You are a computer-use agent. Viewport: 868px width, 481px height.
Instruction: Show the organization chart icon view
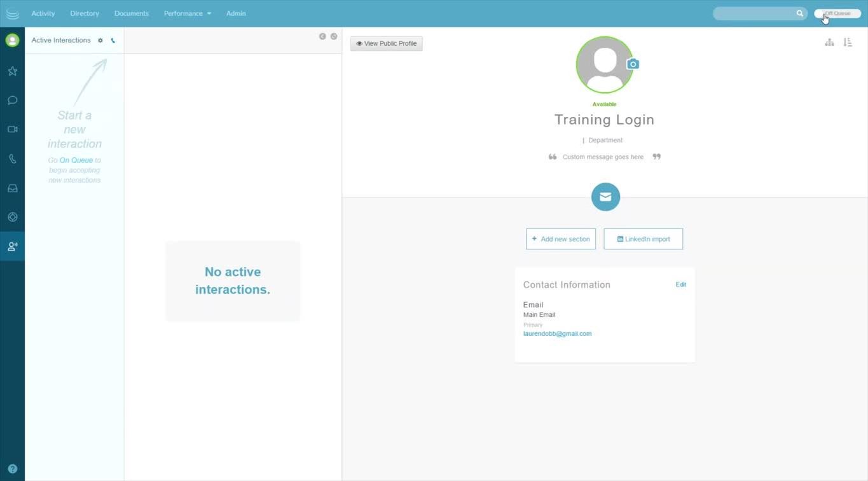[829, 42]
